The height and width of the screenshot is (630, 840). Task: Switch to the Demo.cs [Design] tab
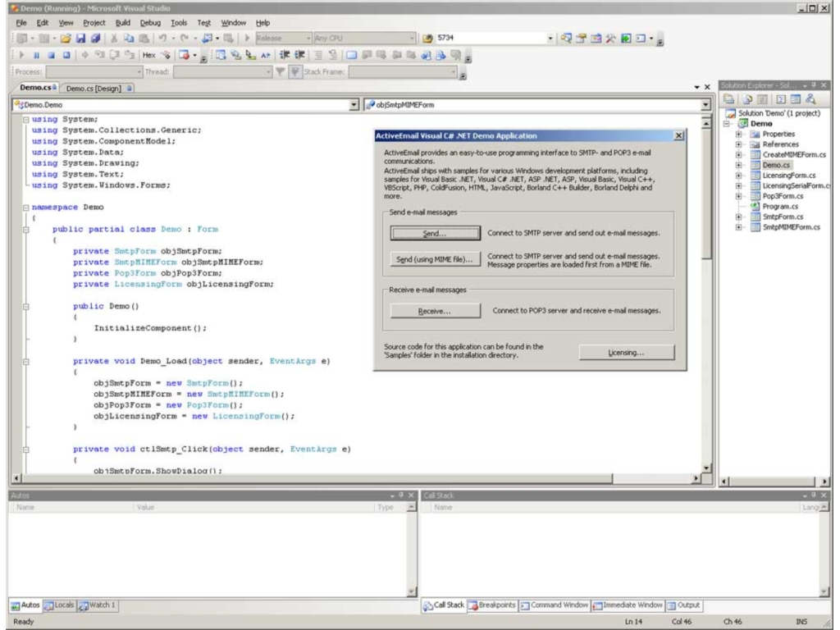[98, 89]
